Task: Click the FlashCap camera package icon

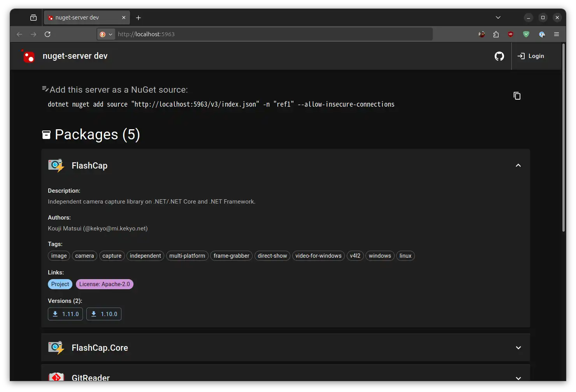Action: point(56,165)
